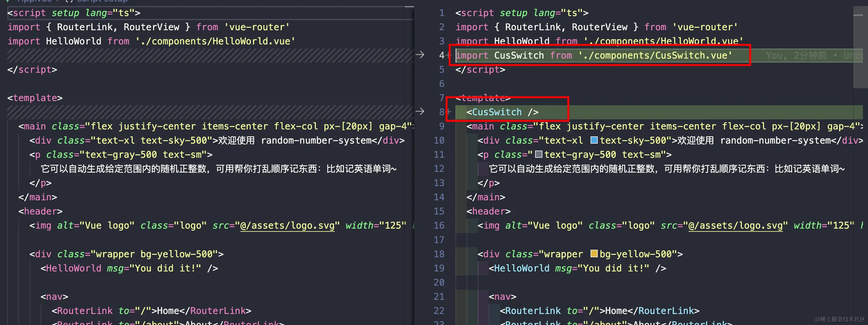Click the diff arrow next to the CusSwitch template addition
868x325 pixels.
[420, 111]
